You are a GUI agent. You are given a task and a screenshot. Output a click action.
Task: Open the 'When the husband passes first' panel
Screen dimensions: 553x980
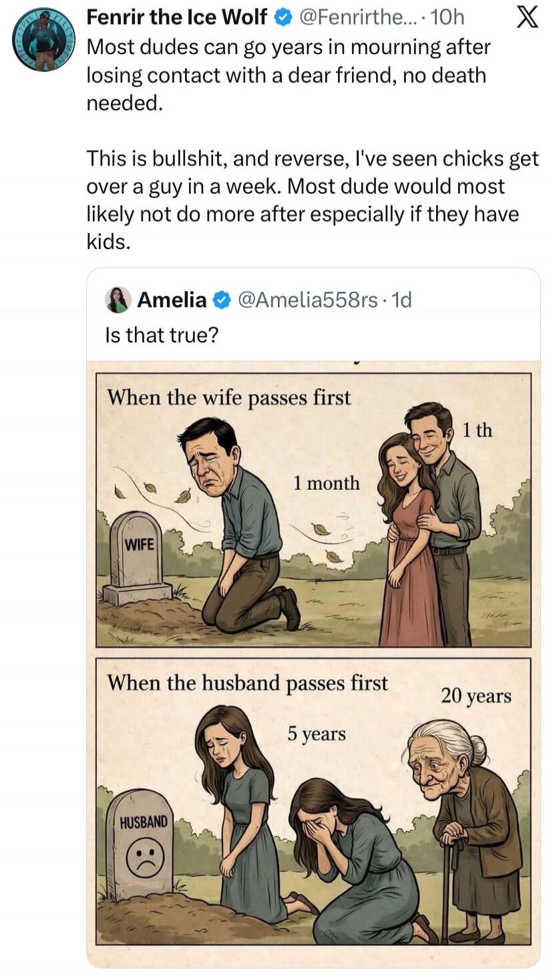point(313,801)
